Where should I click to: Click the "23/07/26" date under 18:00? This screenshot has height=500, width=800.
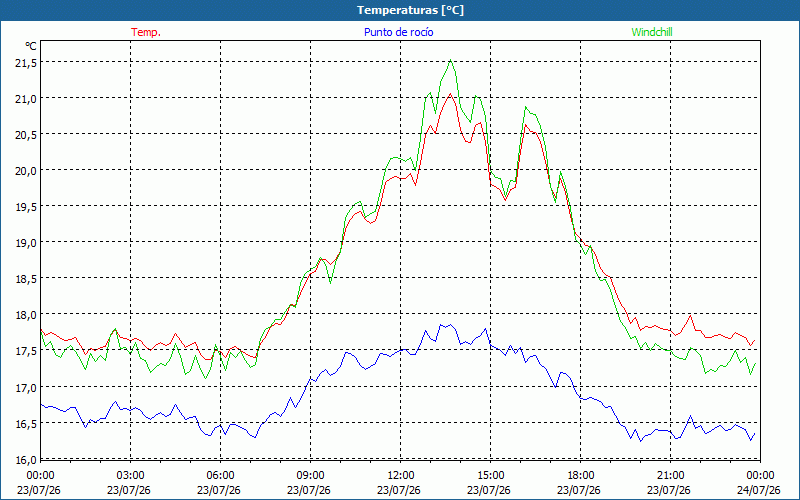(x=579, y=490)
